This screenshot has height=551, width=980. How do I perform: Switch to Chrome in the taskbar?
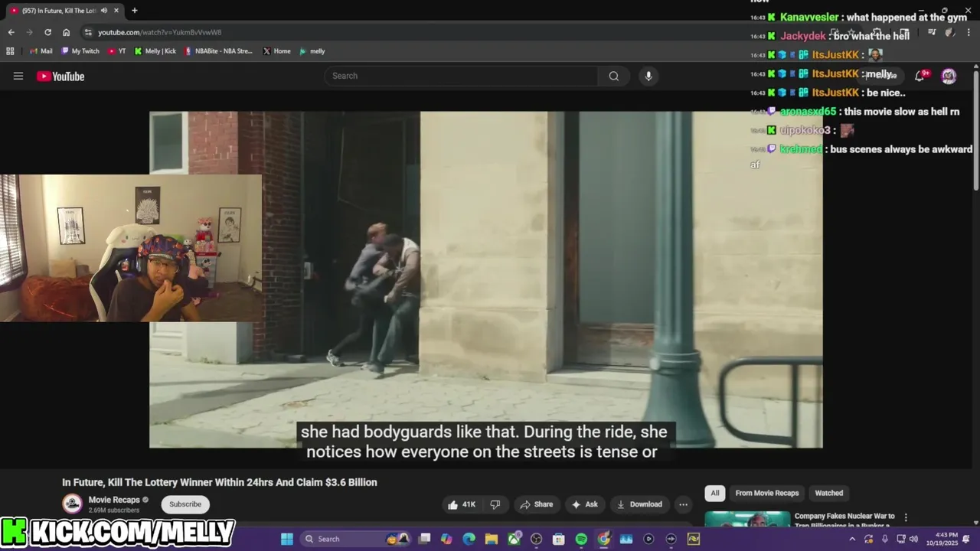point(604,539)
